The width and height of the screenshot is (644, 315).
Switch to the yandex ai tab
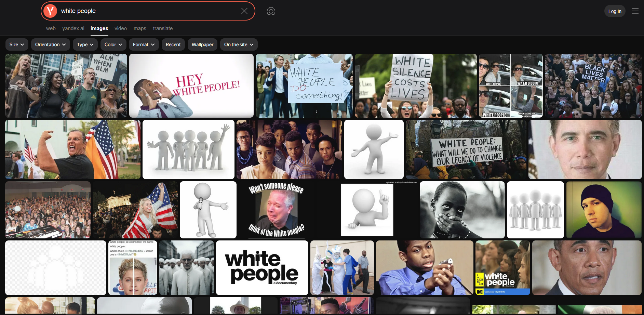[x=73, y=28]
